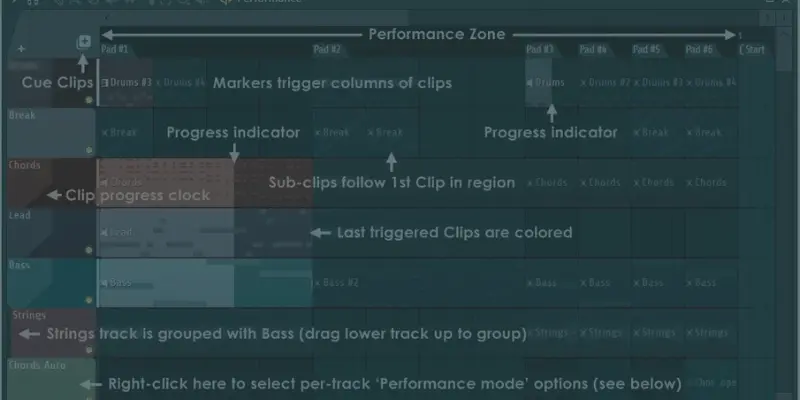
Task: Select the Strings grouped track header
Action: pos(54,333)
